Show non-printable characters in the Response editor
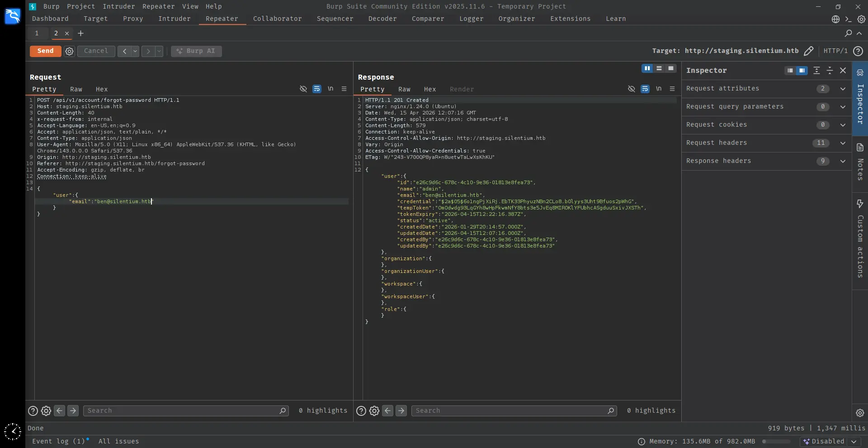 (x=659, y=89)
